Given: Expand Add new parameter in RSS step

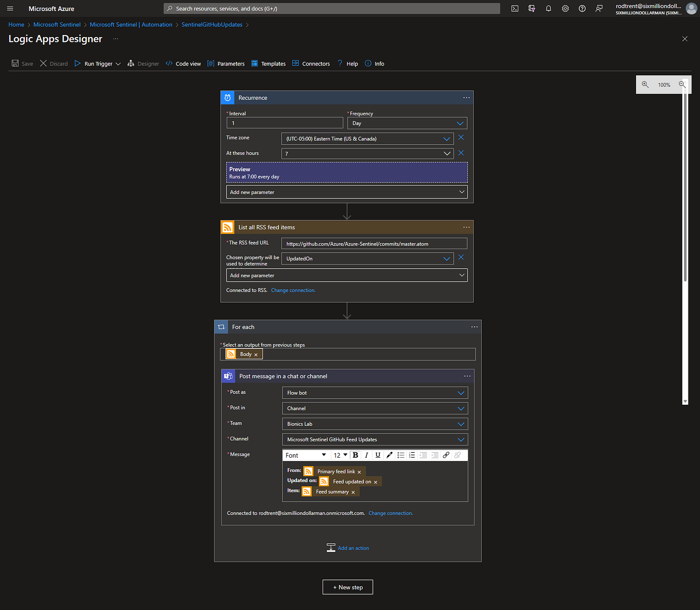Looking at the screenshot, I should coord(347,275).
